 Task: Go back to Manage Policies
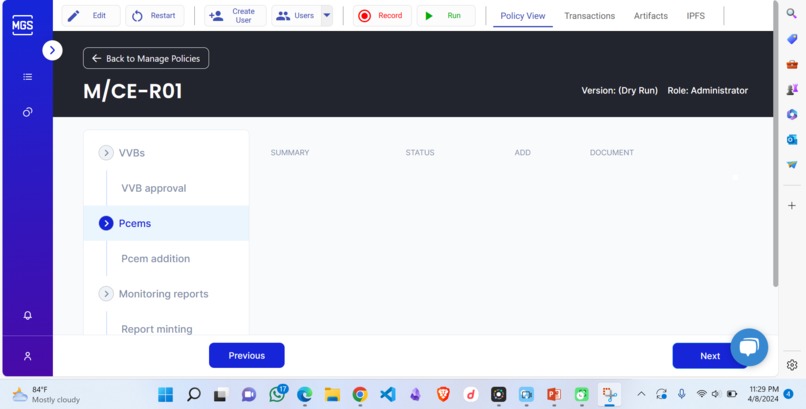146,58
